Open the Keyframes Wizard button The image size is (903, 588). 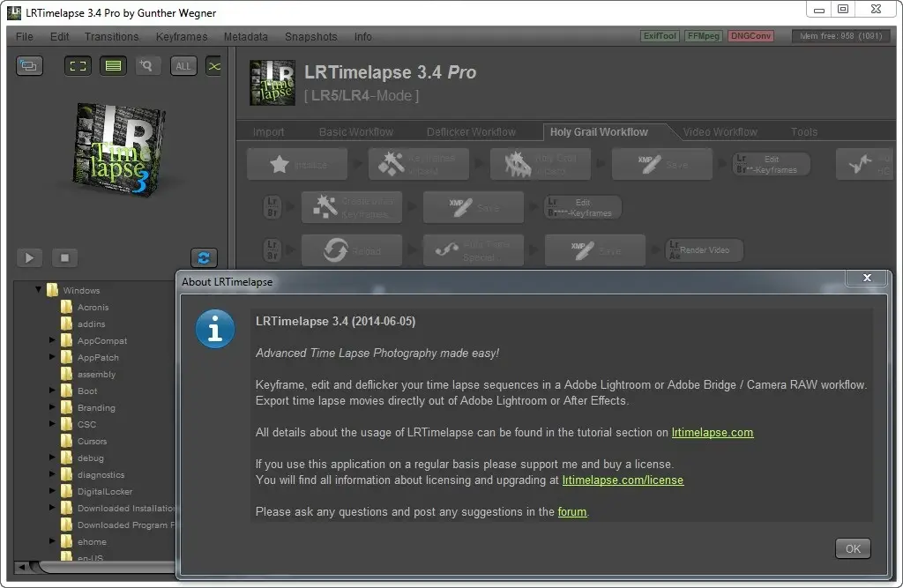click(x=419, y=165)
